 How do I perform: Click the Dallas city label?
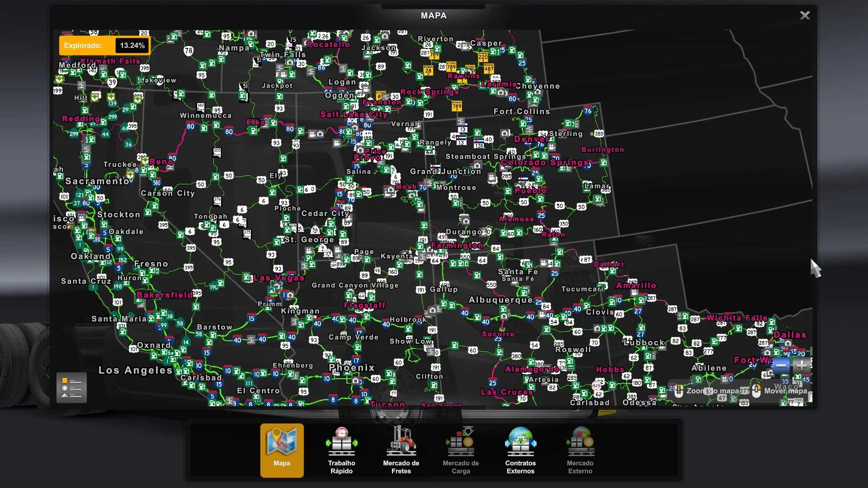point(790,335)
